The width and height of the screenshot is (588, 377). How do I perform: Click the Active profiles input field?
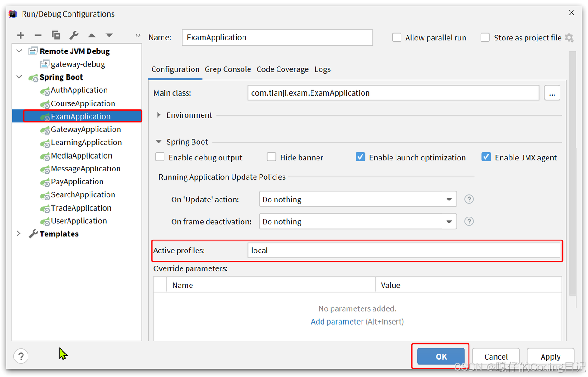click(x=404, y=251)
